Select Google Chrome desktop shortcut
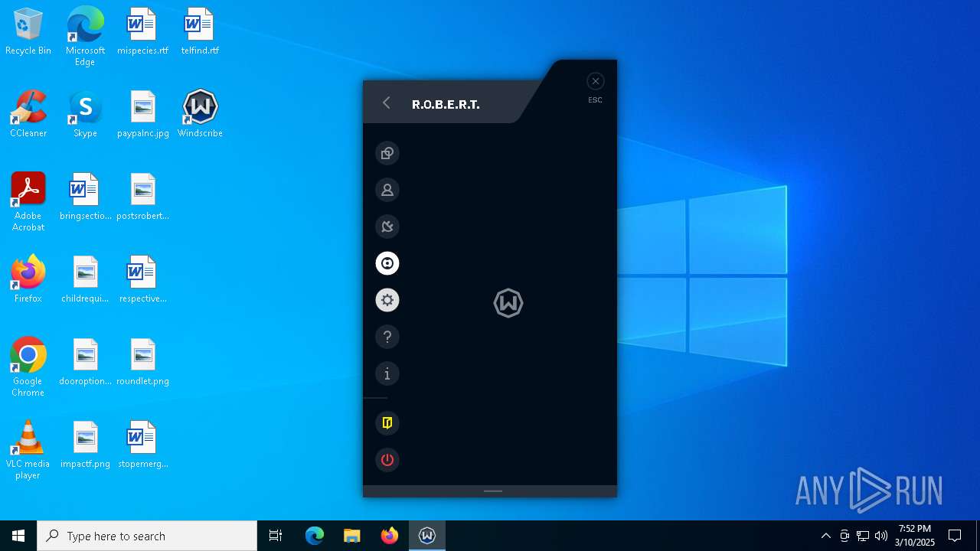Image resolution: width=980 pixels, height=551 pixels. click(28, 368)
